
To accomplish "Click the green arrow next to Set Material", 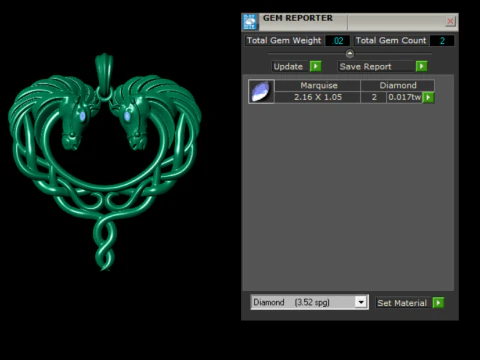I will click(x=438, y=303).
